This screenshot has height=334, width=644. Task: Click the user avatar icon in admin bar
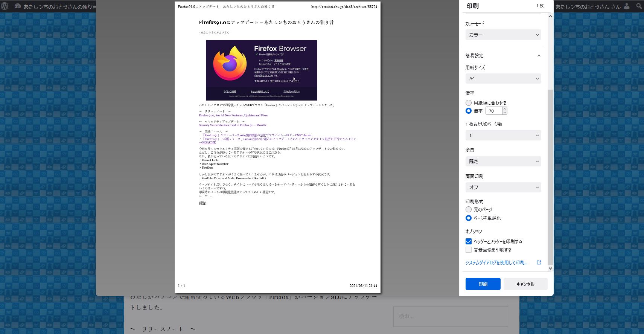(x=626, y=6)
